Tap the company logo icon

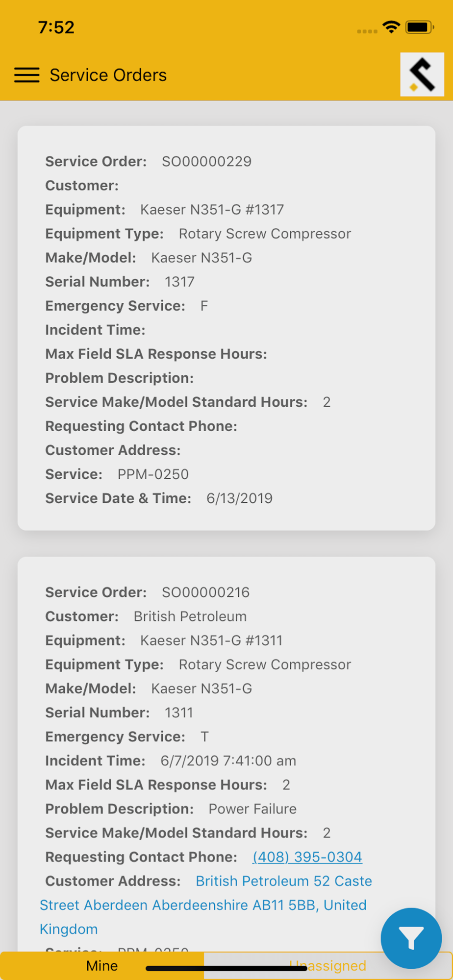422,74
